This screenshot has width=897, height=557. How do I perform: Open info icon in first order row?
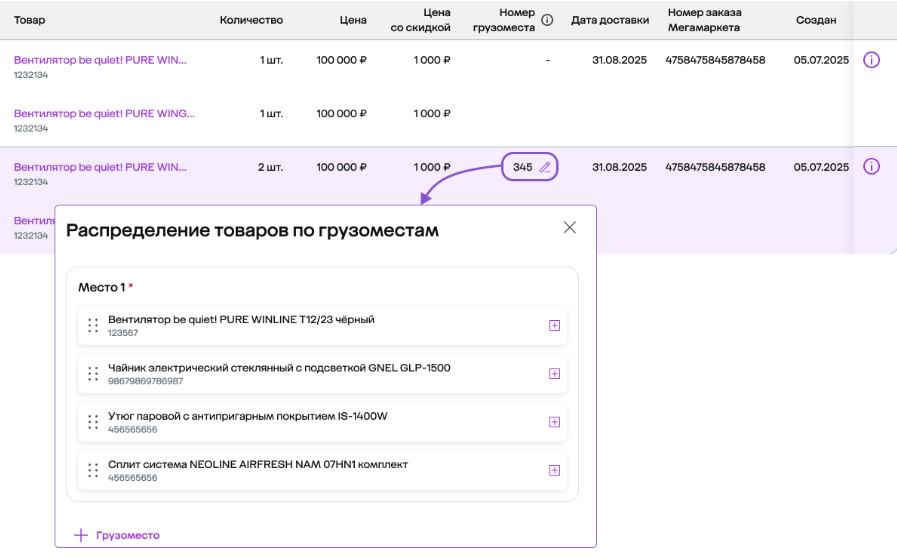[x=871, y=60]
